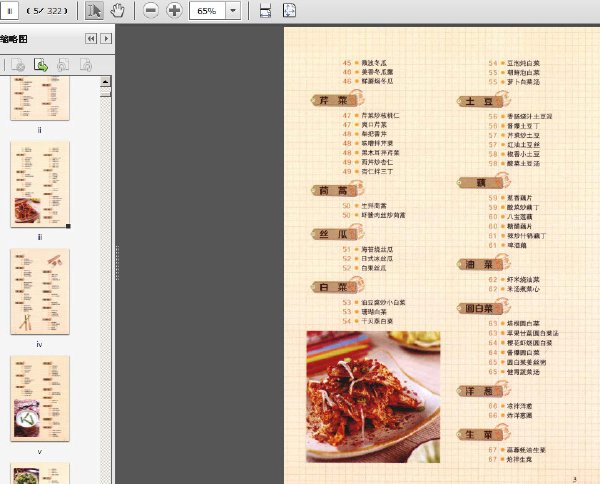Choose fit one full page icon

289,11
